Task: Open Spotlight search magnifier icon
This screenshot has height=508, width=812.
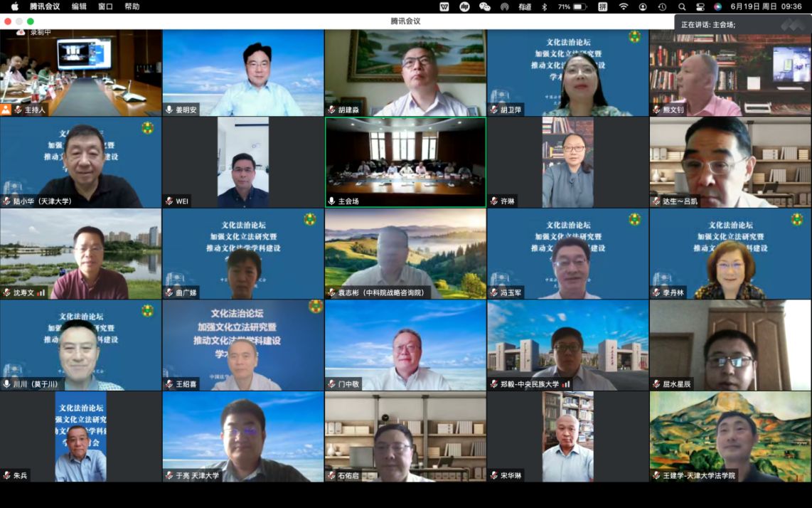Action: click(682, 6)
